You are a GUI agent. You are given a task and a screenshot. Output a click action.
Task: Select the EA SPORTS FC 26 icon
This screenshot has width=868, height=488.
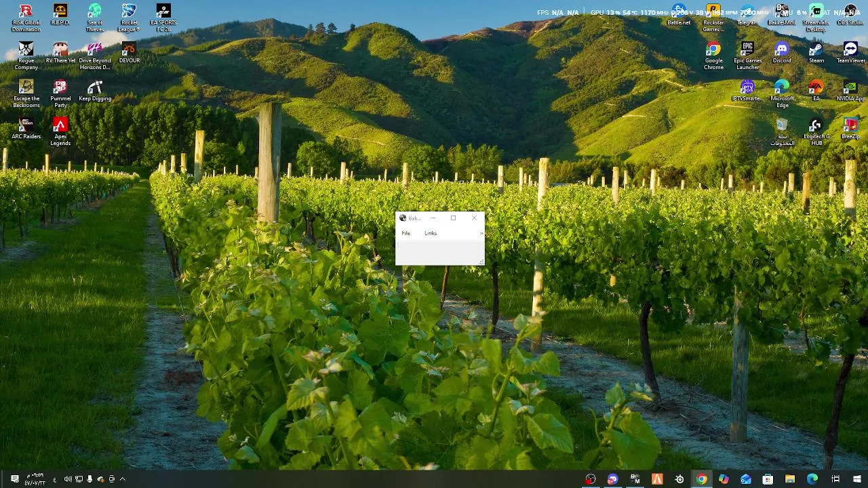(x=163, y=18)
